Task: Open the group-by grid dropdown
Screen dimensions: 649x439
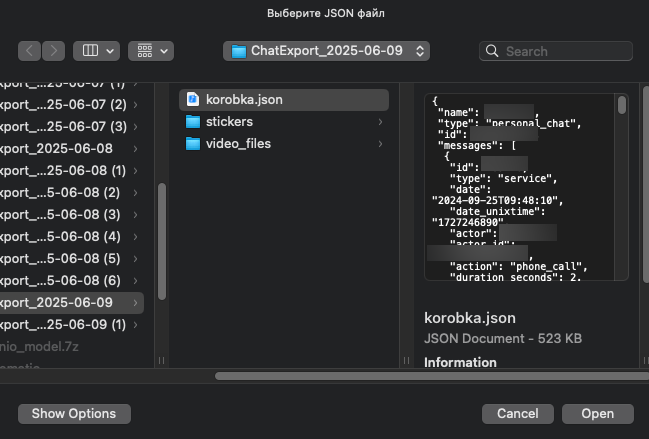Action: pos(151,51)
